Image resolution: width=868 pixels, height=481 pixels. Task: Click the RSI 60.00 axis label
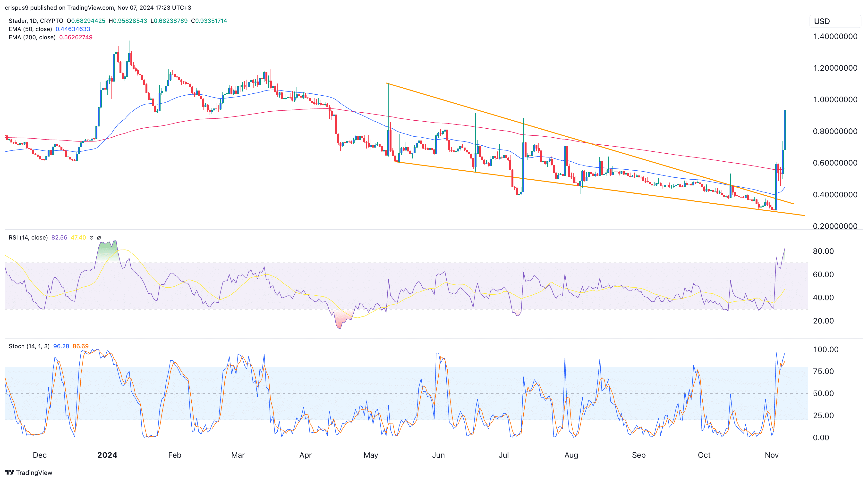point(823,274)
